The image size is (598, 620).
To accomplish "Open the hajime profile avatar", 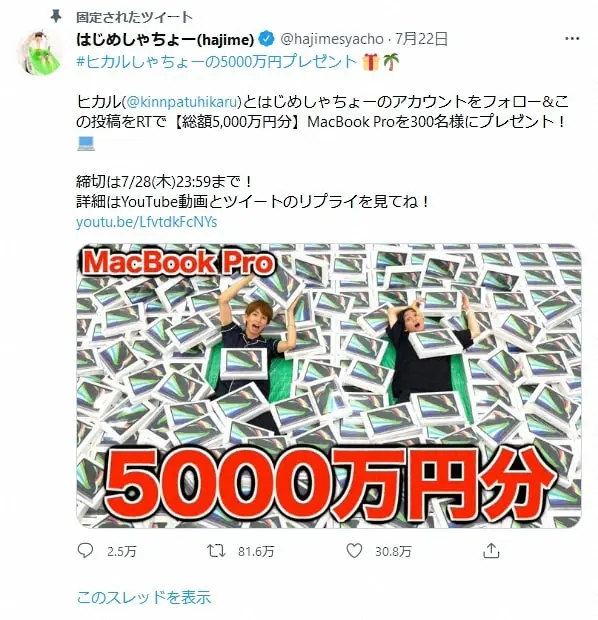I will point(40,52).
